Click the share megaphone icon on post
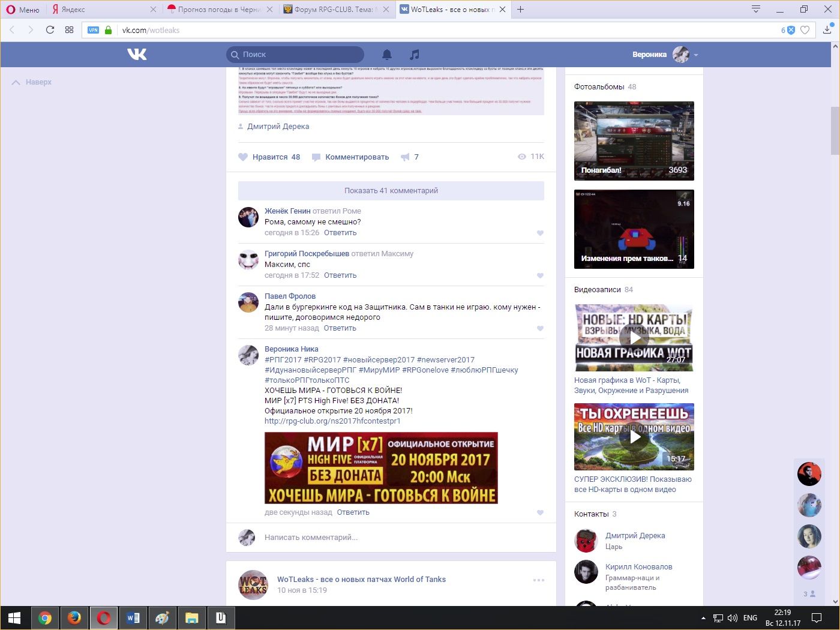This screenshot has width=840, height=630. click(x=406, y=157)
